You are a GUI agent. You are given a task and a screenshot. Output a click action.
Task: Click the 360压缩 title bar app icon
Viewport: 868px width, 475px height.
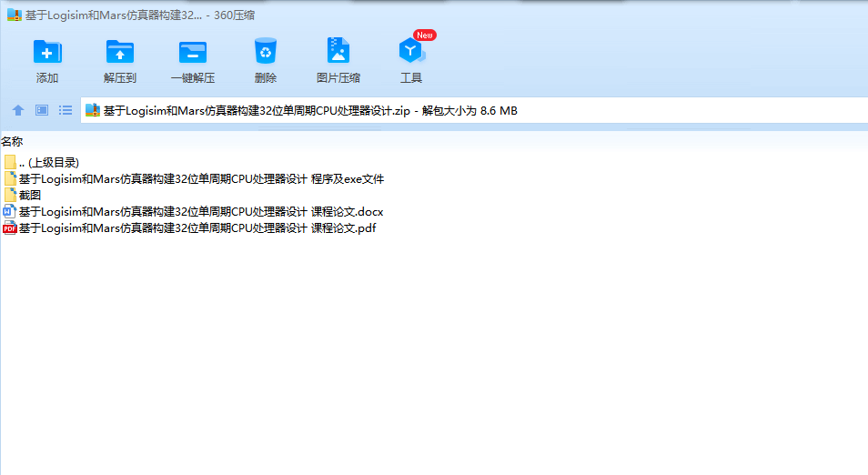tap(15, 15)
